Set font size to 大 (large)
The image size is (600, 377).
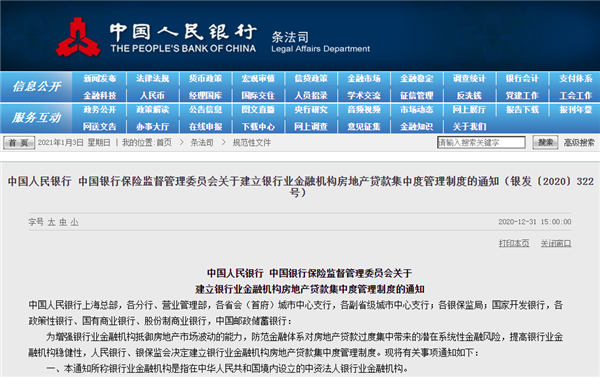click(52, 222)
